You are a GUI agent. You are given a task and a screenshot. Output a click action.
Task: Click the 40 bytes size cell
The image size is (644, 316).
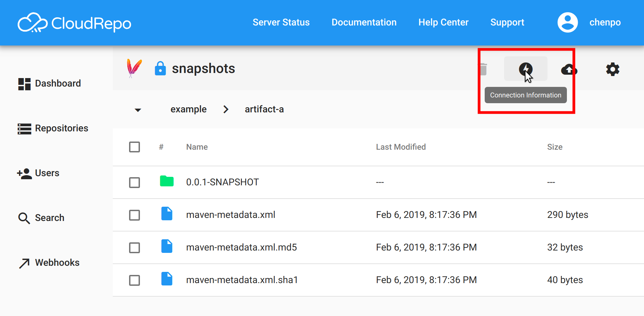click(565, 280)
